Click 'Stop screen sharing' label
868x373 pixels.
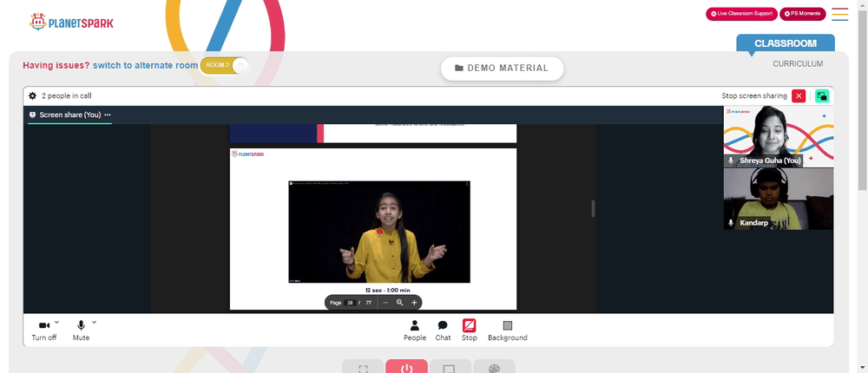point(754,95)
